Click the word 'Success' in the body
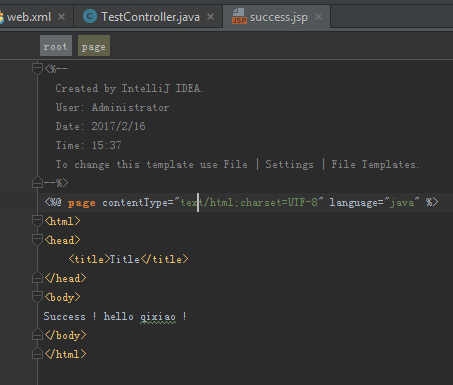The image size is (453, 385). pyautogui.click(x=64, y=316)
